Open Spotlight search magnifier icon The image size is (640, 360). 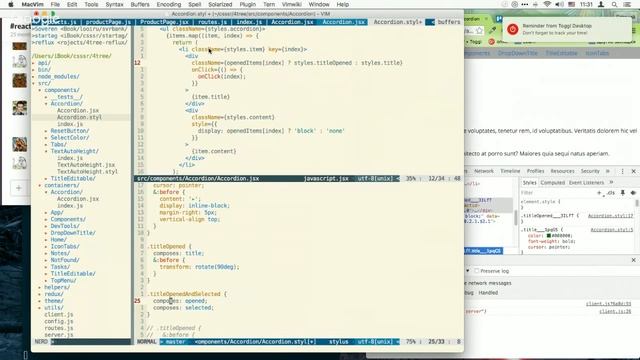pos(614,4)
